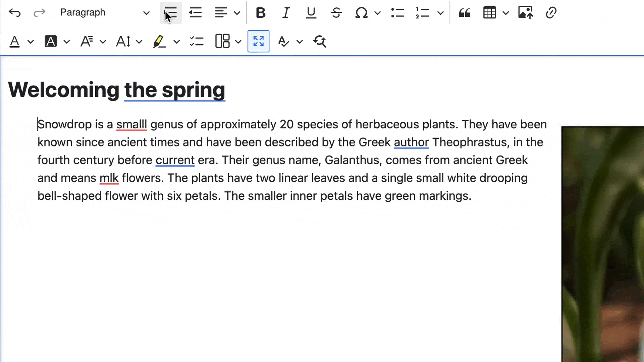Image resolution: width=644 pixels, height=362 pixels.
Task: Toggle bulleted list
Action: [x=397, y=13]
